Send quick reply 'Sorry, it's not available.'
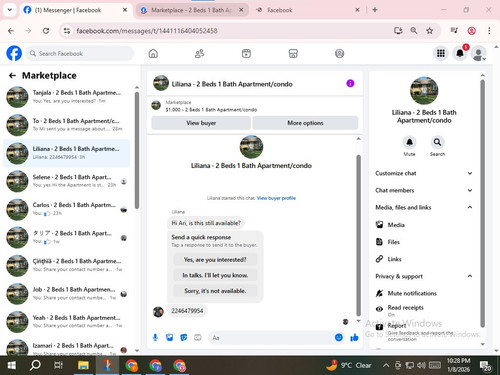Image resolution: width=500 pixels, height=375 pixels. [x=215, y=291]
